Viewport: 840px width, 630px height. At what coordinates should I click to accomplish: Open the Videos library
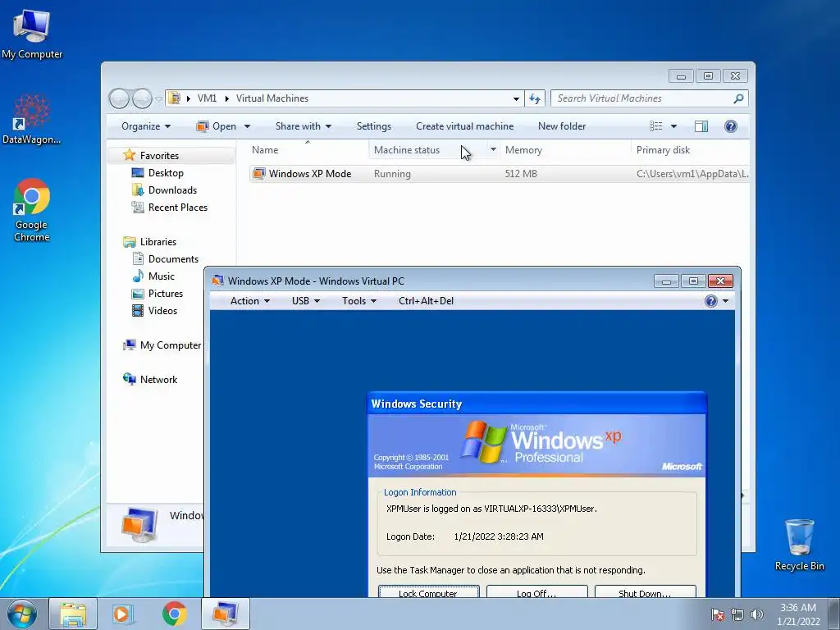click(162, 311)
